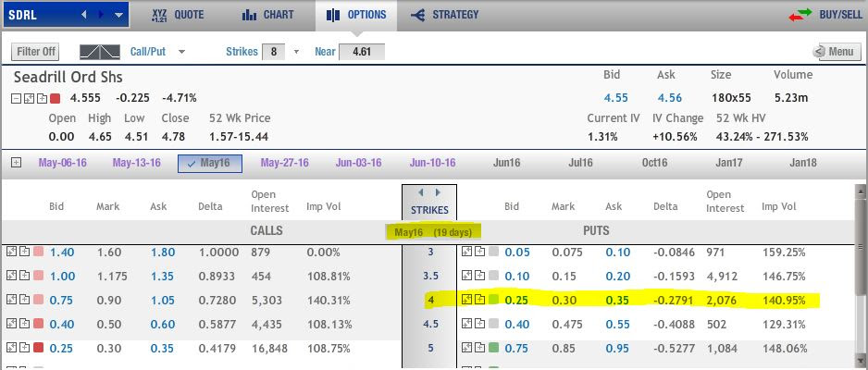868x370 pixels.
Task: Select the checked May16 expiration
Action: (x=209, y=163)
